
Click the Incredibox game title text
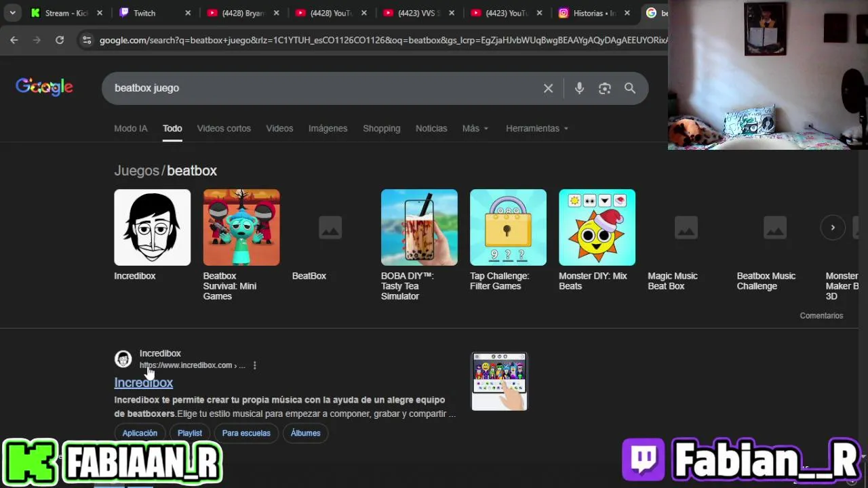click(134, 276)
